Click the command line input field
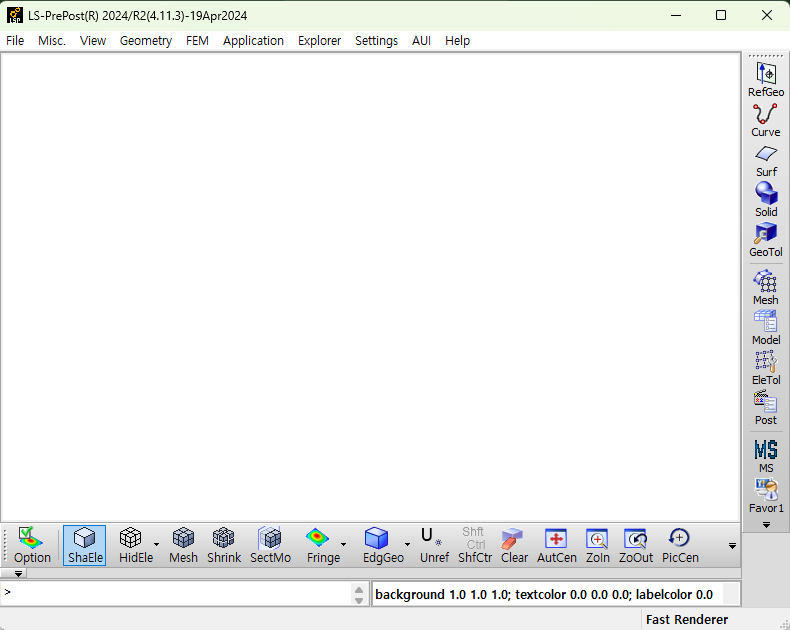The width and height of the screenshot is (790, 630). pos(176,593)
